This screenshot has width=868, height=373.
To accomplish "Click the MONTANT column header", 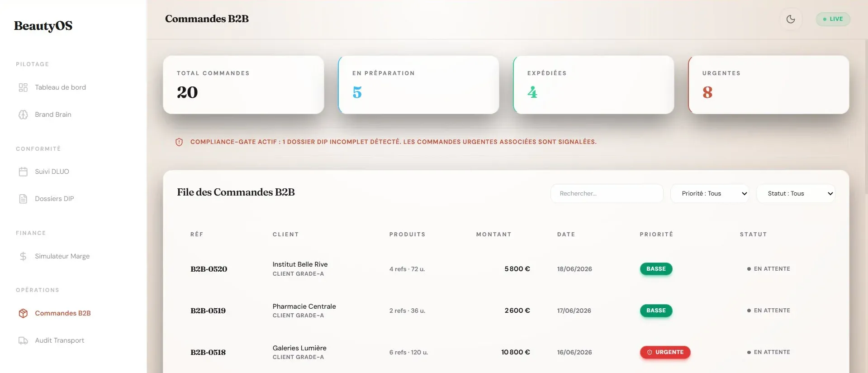I will [493, 234].
